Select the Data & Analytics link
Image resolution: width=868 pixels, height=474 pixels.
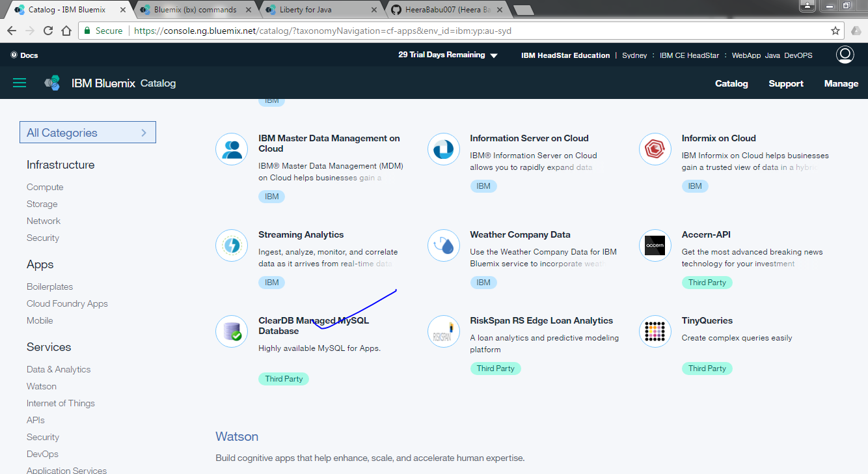coord(59,369)
